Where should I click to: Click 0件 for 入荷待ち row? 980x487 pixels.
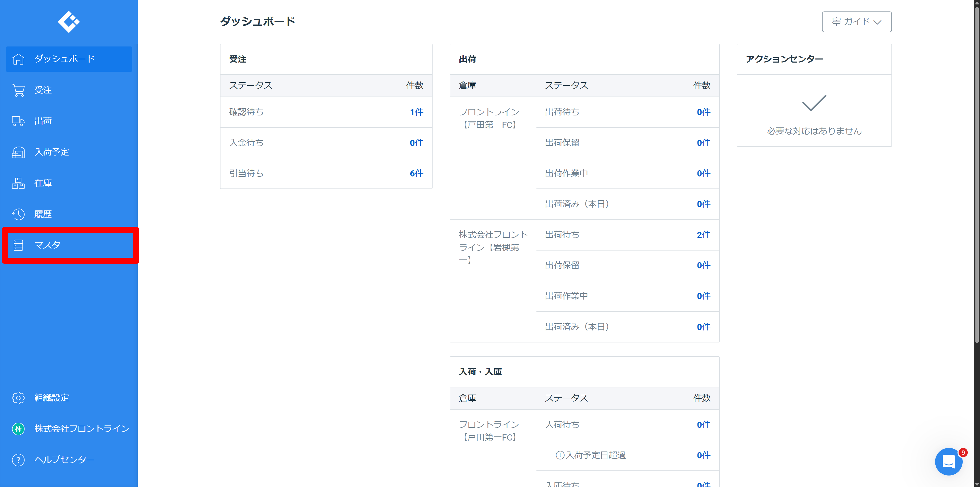703,424
